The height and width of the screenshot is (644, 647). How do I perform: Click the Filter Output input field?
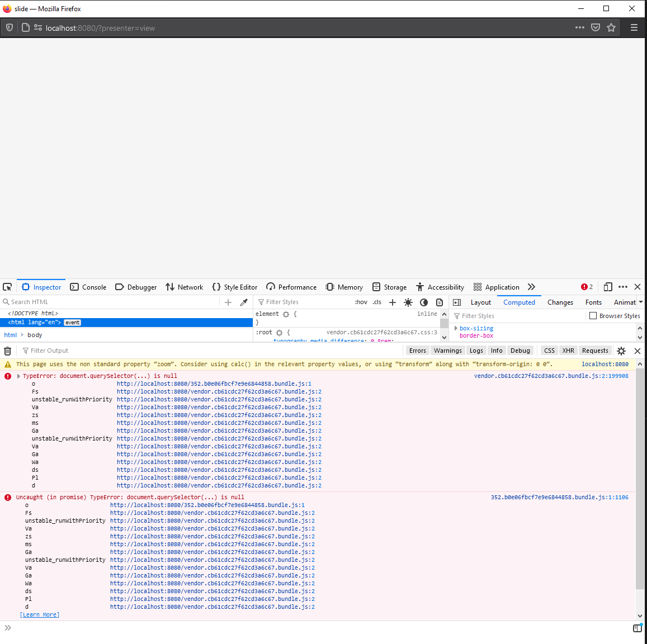[50, 350]
